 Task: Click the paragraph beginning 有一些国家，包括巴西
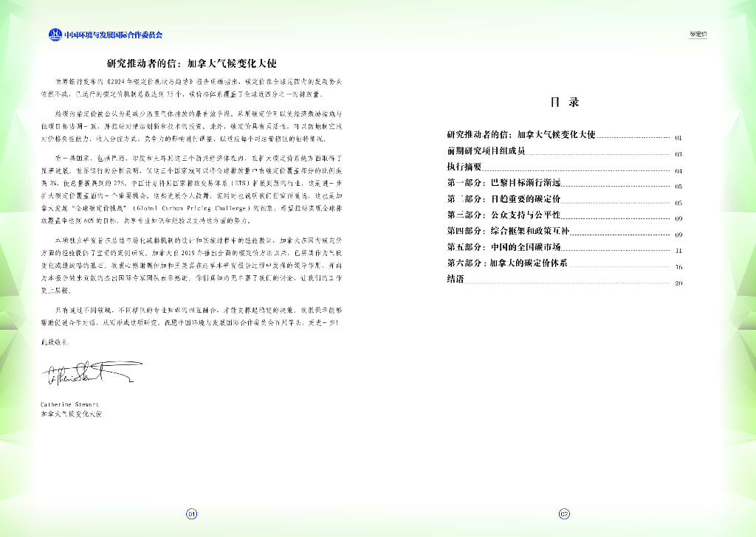[191, 190]
